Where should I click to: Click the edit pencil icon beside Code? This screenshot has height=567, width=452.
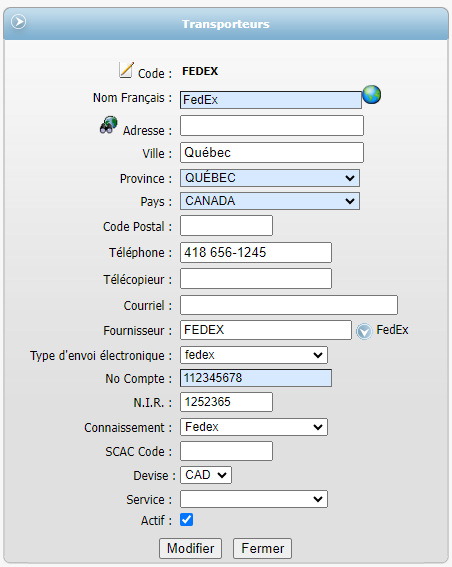[x=126, y=70]
